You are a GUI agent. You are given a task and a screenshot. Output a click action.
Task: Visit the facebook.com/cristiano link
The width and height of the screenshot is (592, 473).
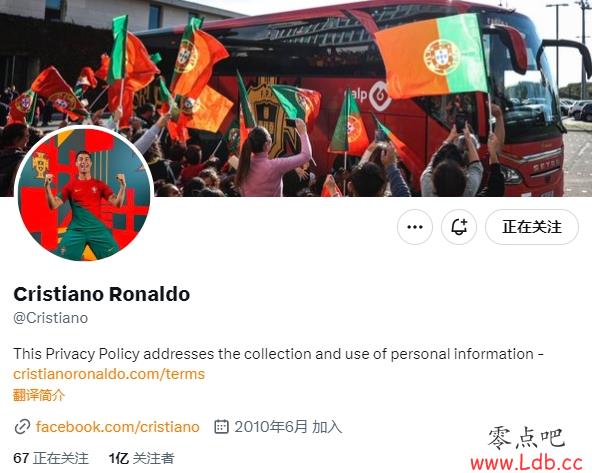tap(117, 427)
